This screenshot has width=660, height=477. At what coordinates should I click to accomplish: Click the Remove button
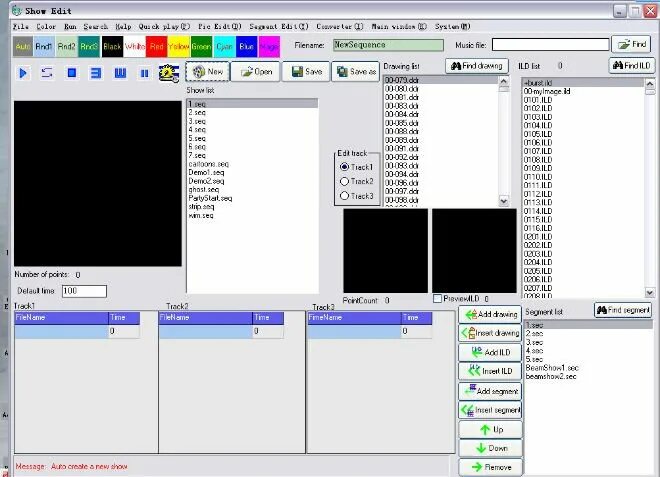[x=490, y=467]
